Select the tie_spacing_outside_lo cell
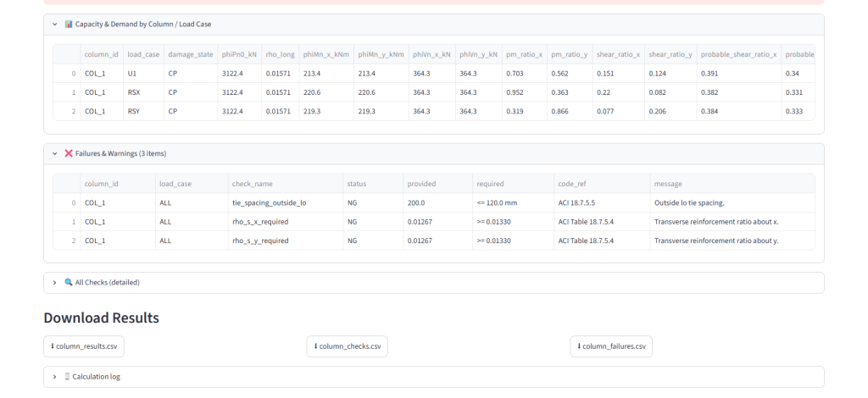The width and height of the screenshot is (868, 398). click(286, 203)
